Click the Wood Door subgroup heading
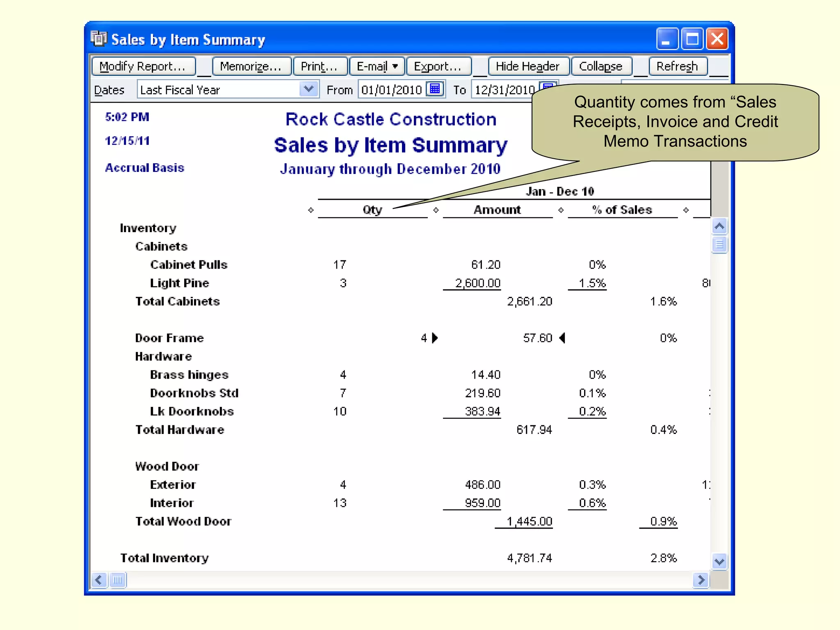Screen dimensions: 840x630 click(167, 466)
